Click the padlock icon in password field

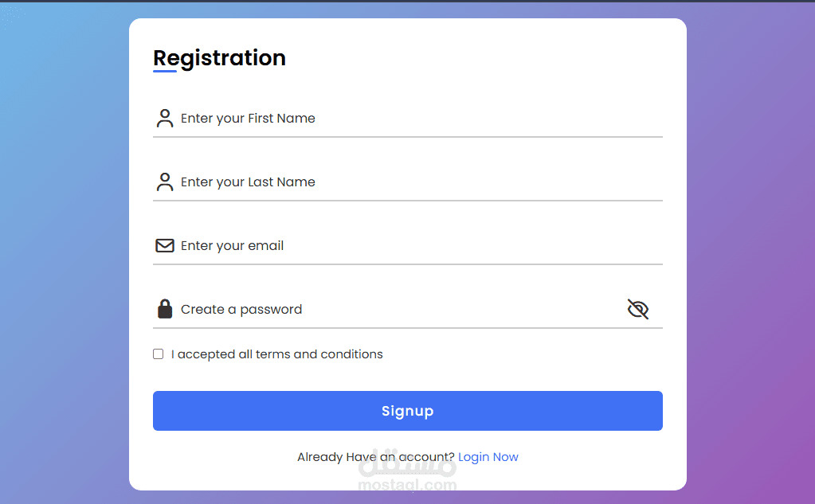(x=165, y=309)
